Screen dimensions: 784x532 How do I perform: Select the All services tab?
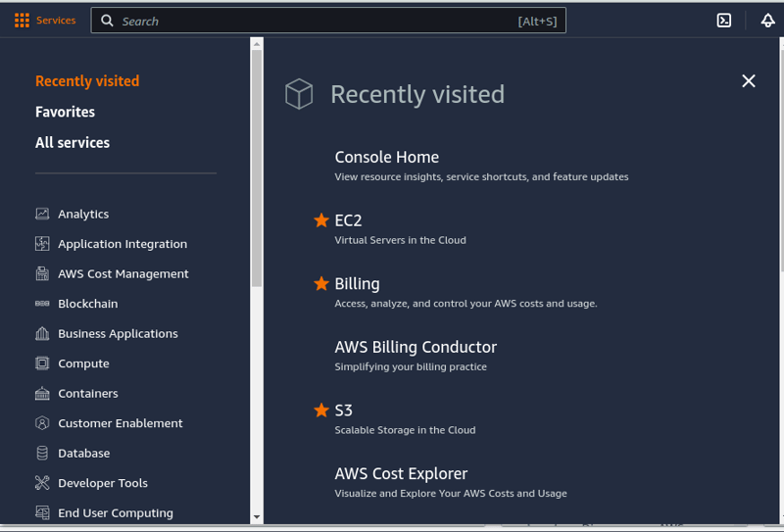point(73,143)
